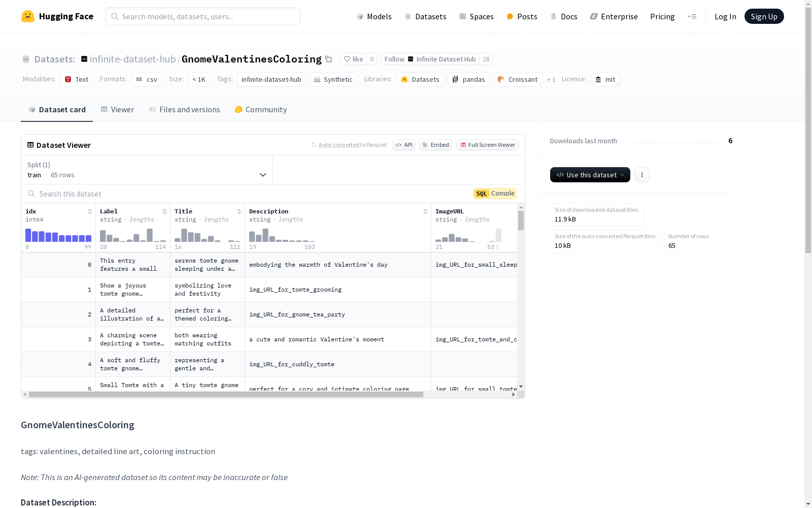This screenshot has height=508, width=812.
Task: Click the dataset viewer horizontal scrollbar
Action: (x=226, y=394)
